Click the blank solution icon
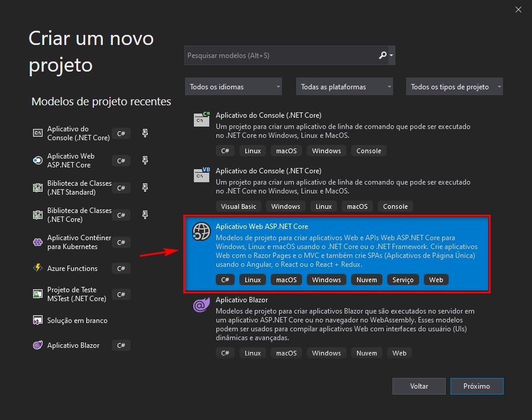This screenshot has width=532, height=420. (x=37, y=320)
